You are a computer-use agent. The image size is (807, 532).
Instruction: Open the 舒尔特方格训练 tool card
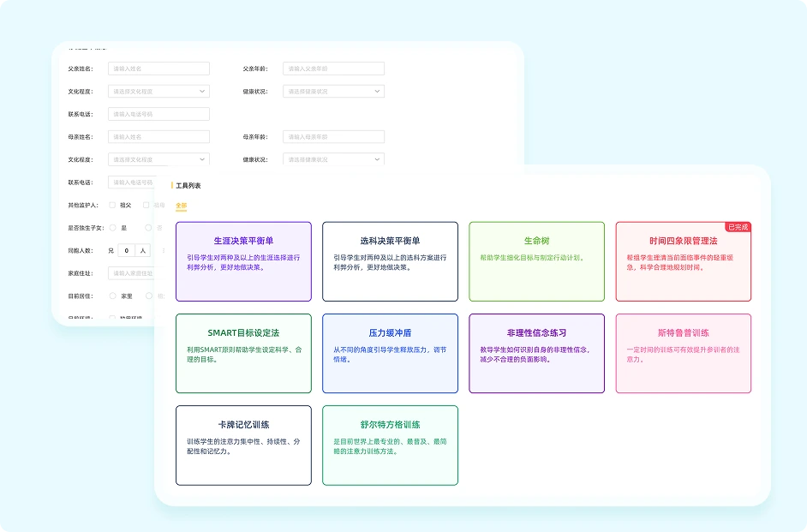[x=390, y=445]
